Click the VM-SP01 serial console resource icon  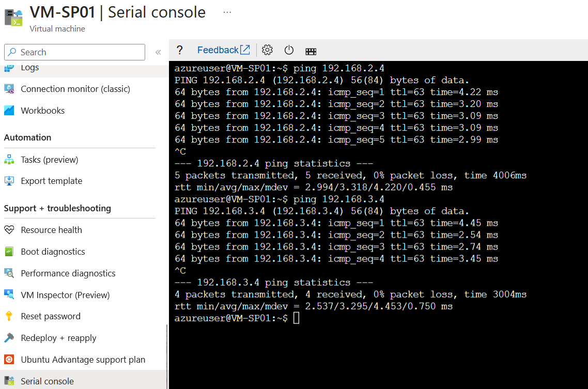pyautogui.click(x=13, y=18)
